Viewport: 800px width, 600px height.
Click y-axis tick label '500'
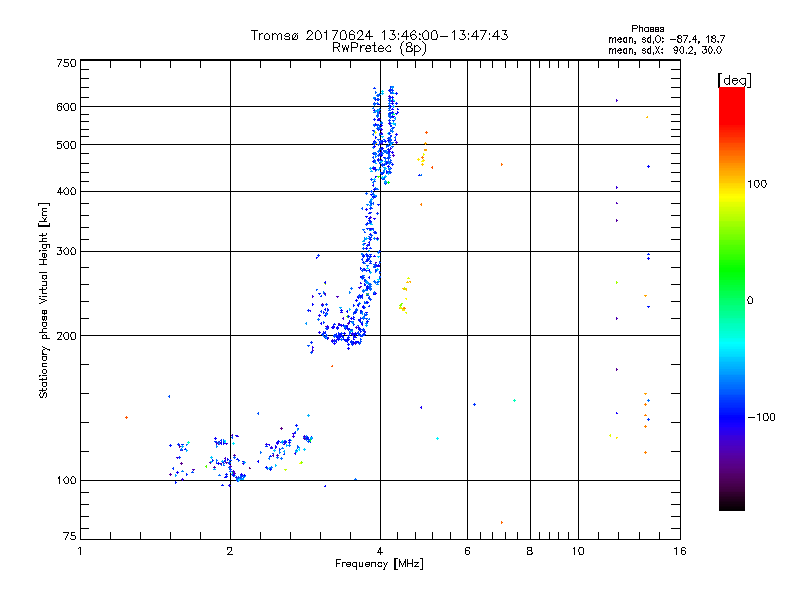(x=66, y=145)
